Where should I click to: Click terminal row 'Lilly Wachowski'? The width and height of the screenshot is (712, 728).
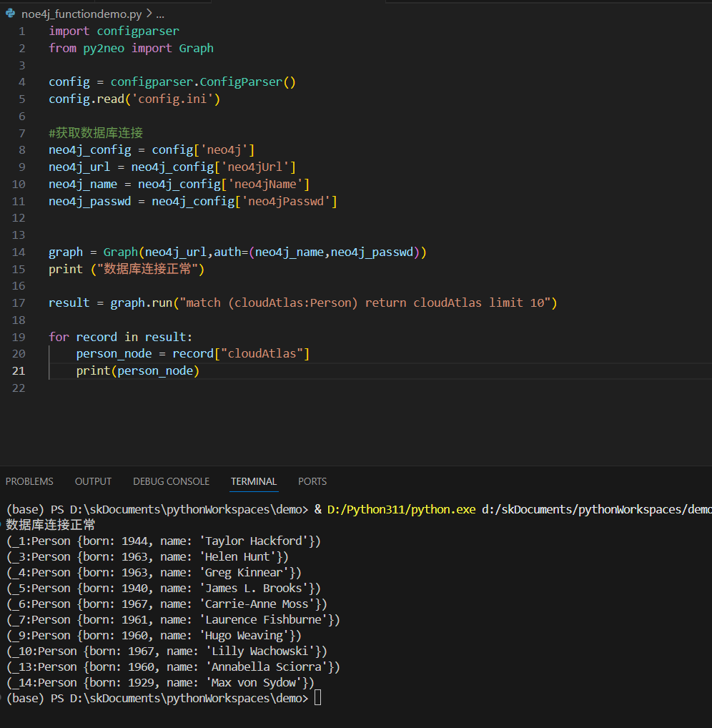(167, 652)
